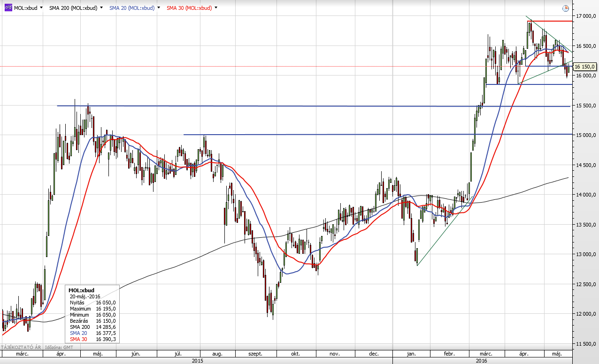
Task: Click the Bezárás value 16 150,0 in info box
Action: click(x=106, y=320)
